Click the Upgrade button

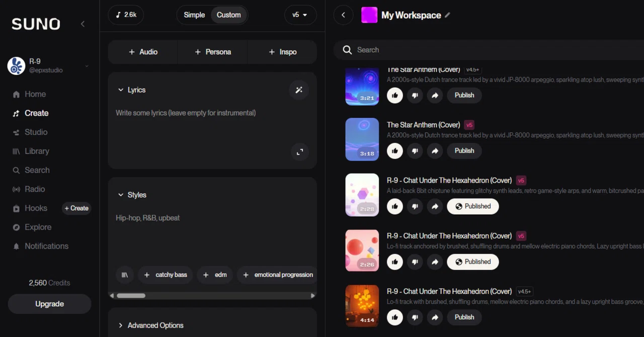(x=49, y=304)
